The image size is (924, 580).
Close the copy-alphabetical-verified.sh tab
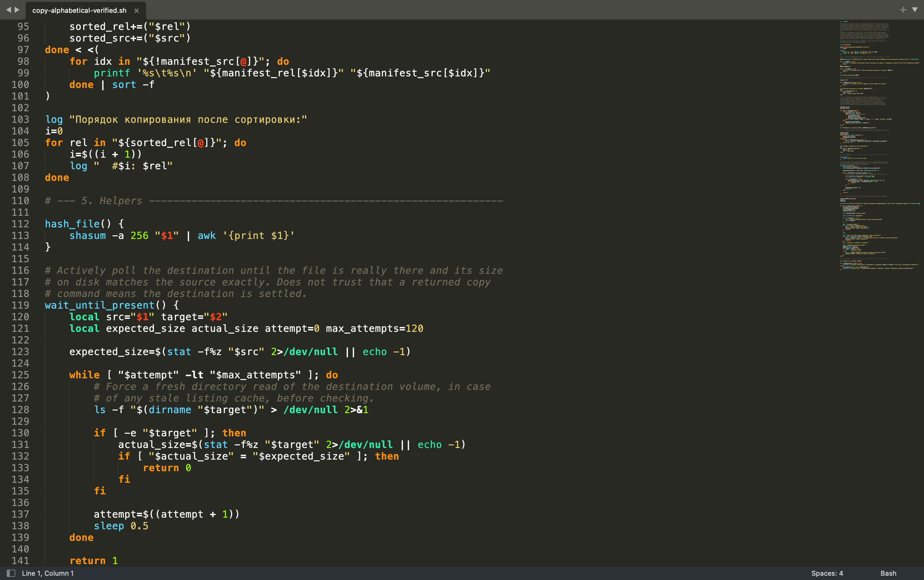(x=136, y=11)
